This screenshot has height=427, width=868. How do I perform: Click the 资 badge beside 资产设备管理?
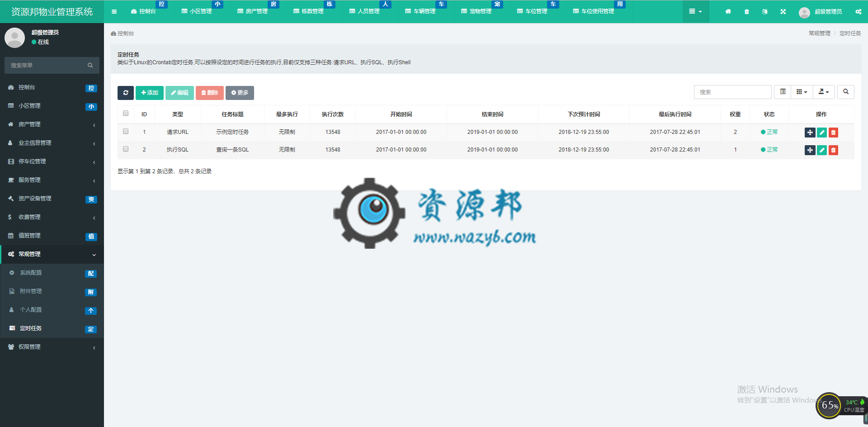(91, 199)
